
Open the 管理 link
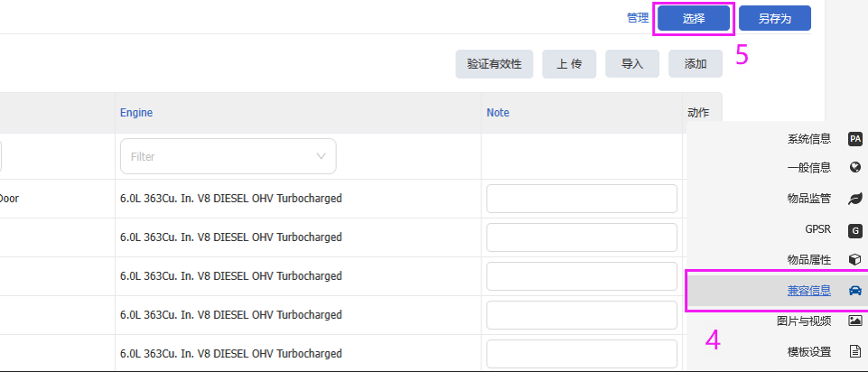coord(637,18)
